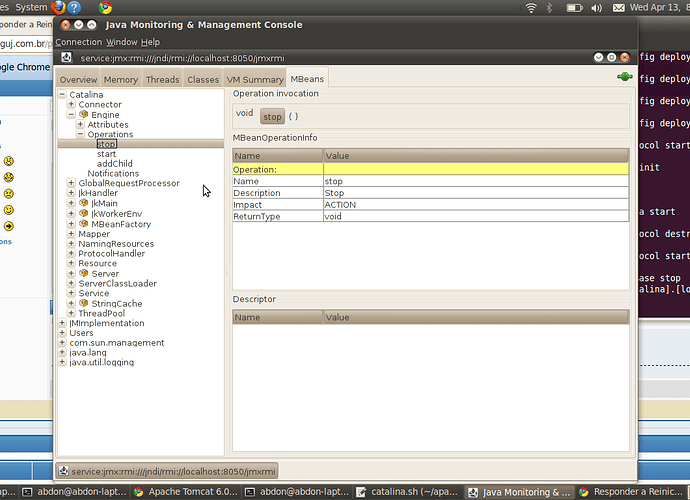Maximize the internal JMX connection frame

(611, 57)
